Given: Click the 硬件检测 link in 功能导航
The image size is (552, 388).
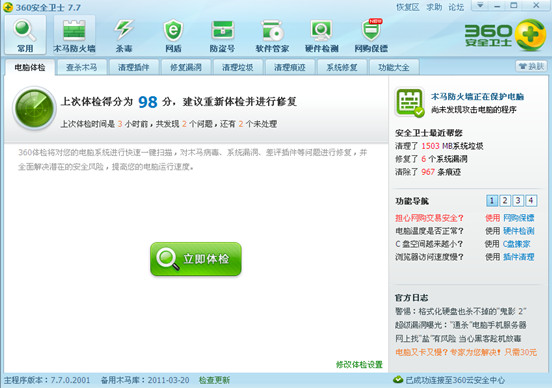Looking at the screenshot, I should point(519,231).
